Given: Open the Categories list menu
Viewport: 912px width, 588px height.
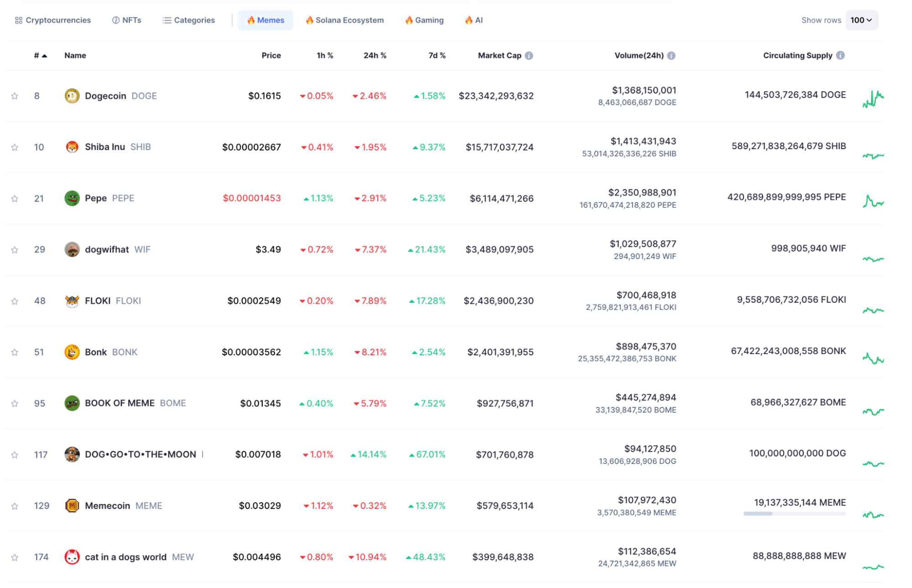Looking at the screenshot, I should [189, 20].
